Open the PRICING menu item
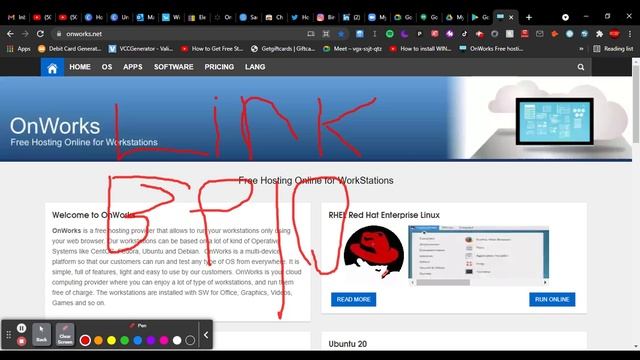Viewport: 640px width, 360px height. pyautogui.click(x=219, y=67)
